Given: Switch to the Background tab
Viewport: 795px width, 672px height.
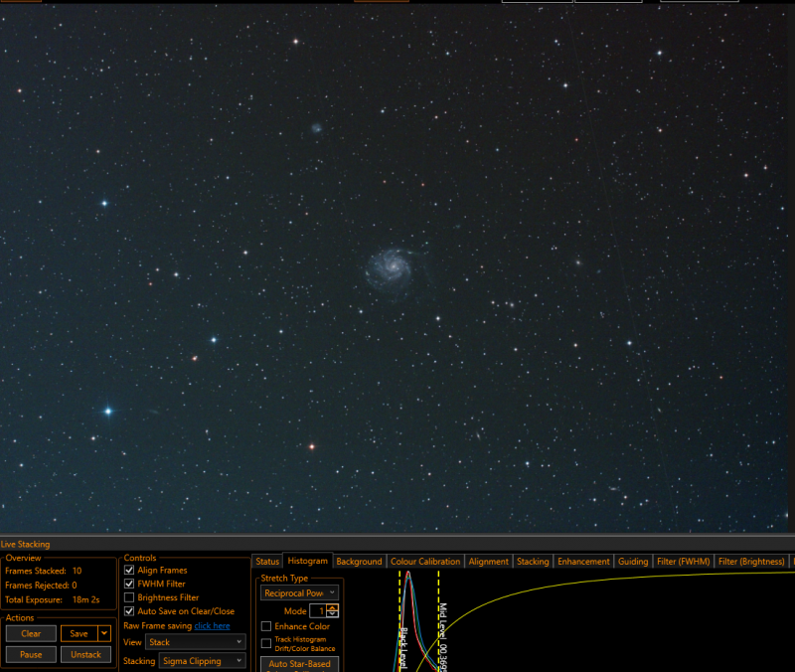Looking at the screenshot, I should [x=359, y=562].
